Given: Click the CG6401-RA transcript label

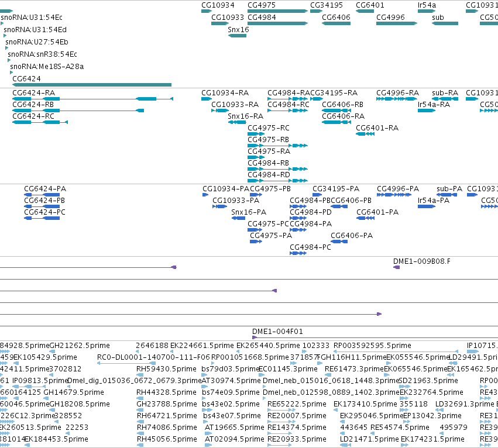Looking at the screenshot, I should point(377,128).
